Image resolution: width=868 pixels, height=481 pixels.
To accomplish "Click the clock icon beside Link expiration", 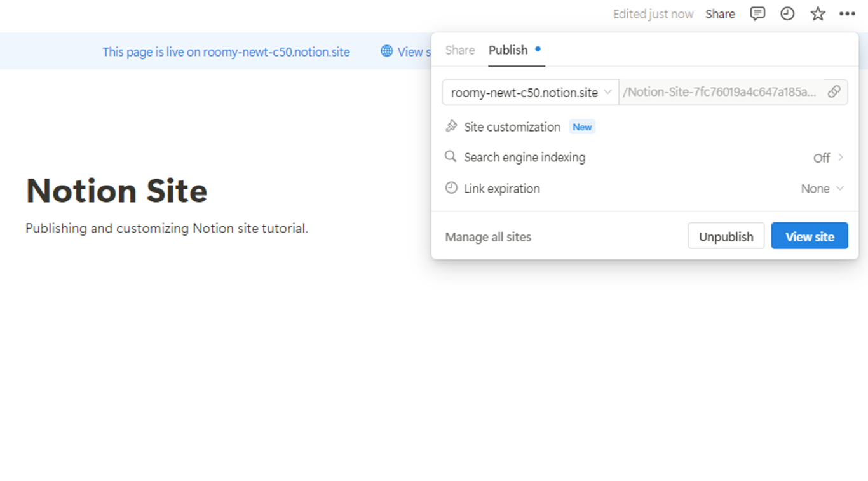I will tap(451, 188).
